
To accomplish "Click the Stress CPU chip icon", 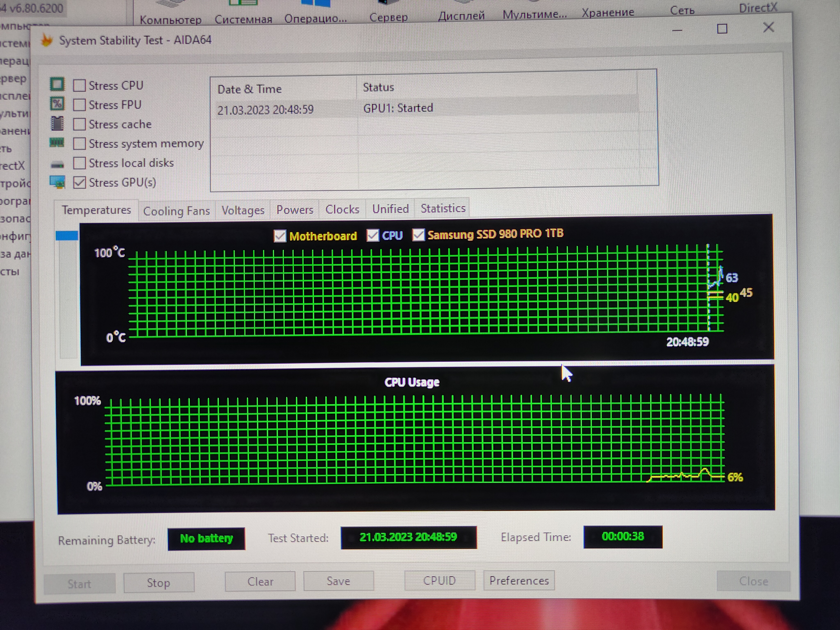I will [57, 84].
